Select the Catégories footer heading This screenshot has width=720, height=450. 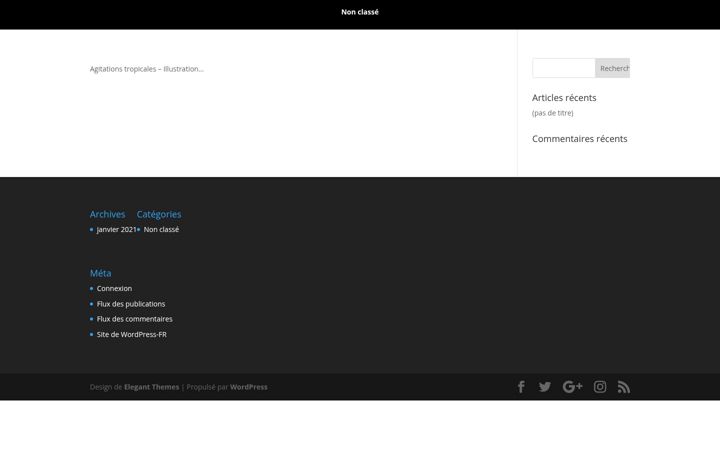click(159, 214)
